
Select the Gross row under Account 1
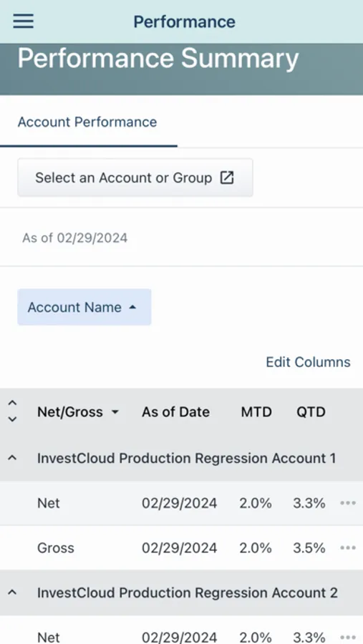pos(181,548)
